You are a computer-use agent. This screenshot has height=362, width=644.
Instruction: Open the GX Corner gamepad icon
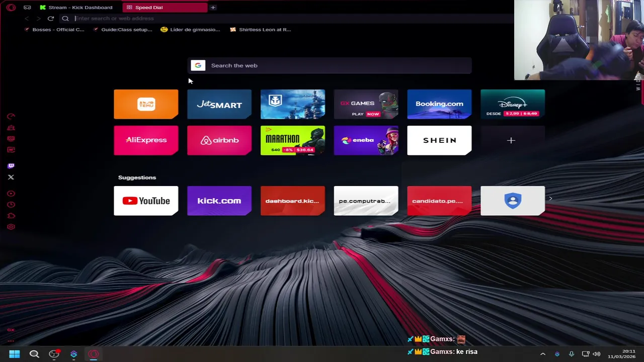pos(27,8)
